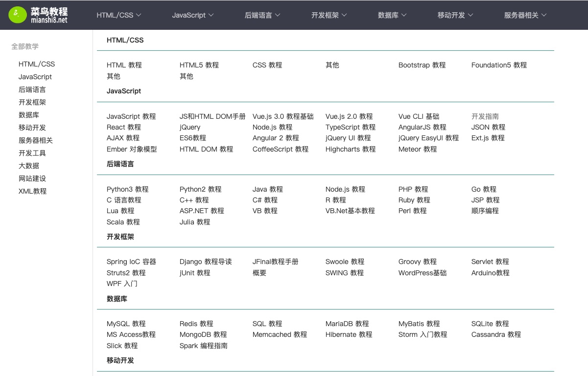Viewport: 588px width, 376px height.
Task: Open the Redis 教程 link
Action: (196, 324)
